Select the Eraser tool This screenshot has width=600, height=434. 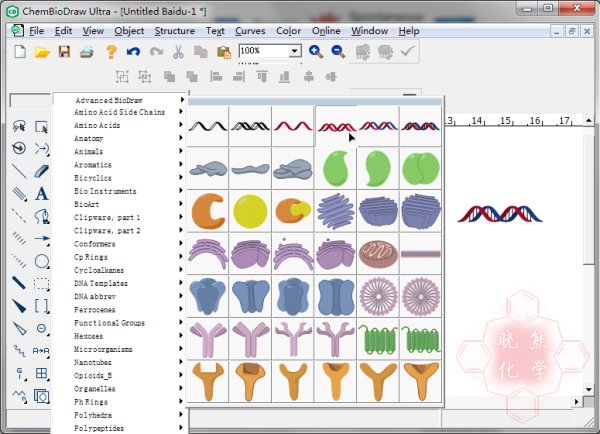pyautogui.click(x=41, y=171)
